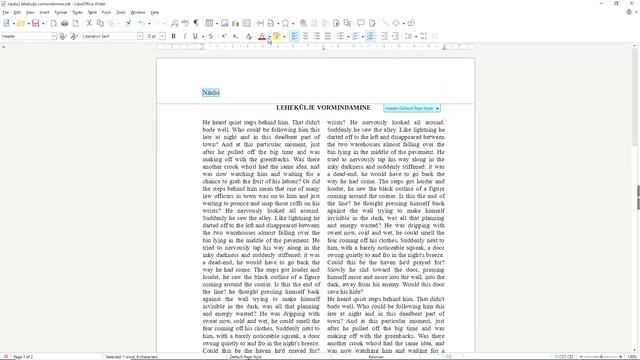
Task: Click the paragraph style name field
Action: (x=26, y=36)
